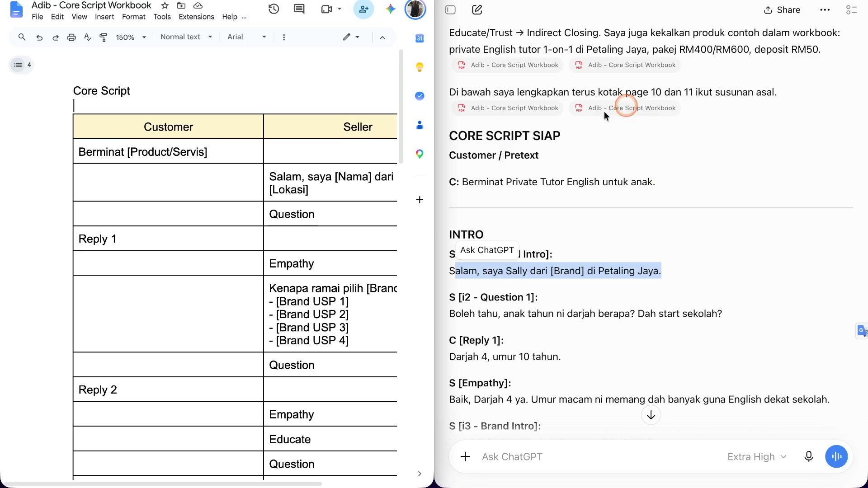
Task: Toggle document outline showing 4 headings
Action: point(22,65)
